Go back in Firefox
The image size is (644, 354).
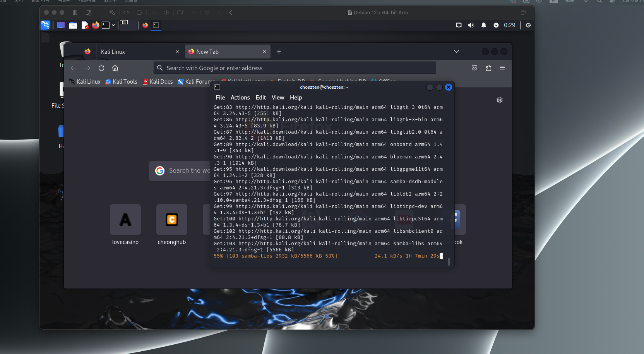tap(74, 68)
